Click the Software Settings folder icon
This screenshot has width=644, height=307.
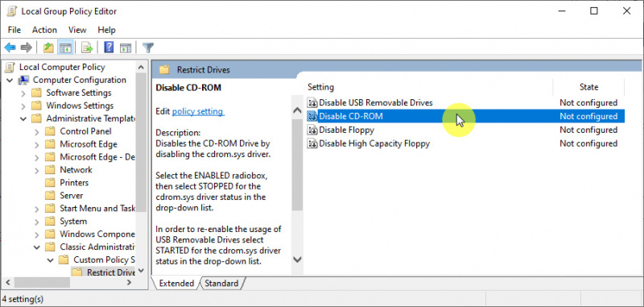click(37, 93)
